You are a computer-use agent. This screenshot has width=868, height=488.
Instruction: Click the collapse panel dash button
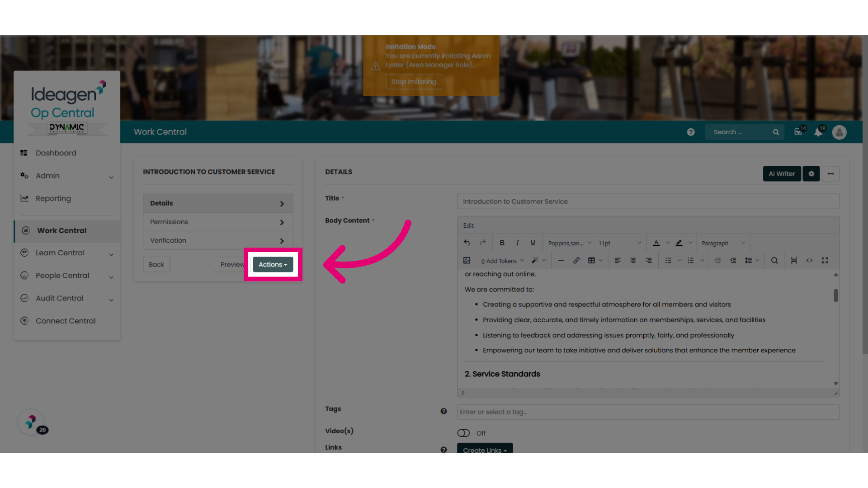click(x=830, y=174)
